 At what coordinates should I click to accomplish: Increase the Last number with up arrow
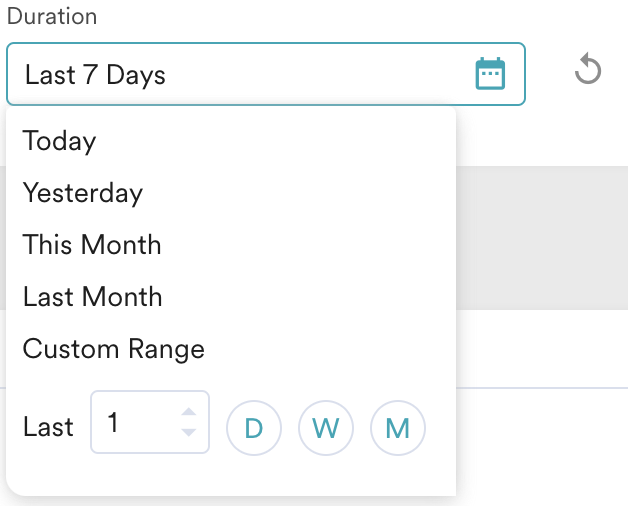(188, 412)
